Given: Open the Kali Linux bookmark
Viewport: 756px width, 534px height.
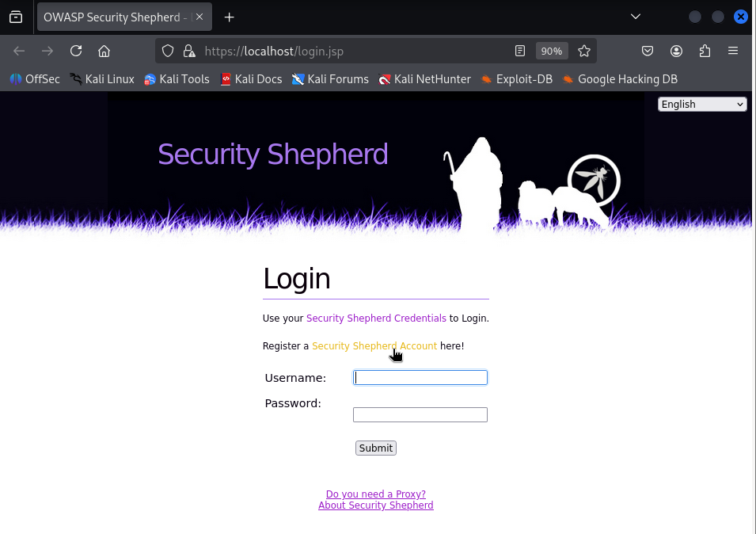Looking at the screenshot, I should 102,79.
